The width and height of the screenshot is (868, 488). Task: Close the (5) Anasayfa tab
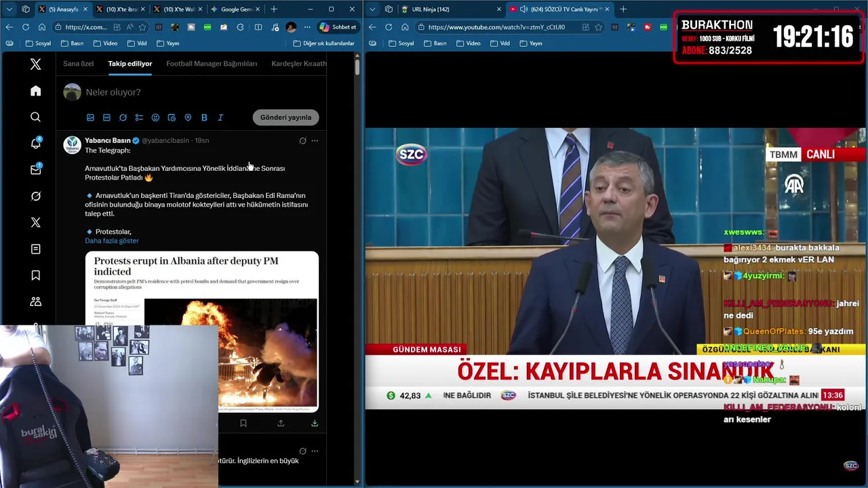click(x=85, y=9)
